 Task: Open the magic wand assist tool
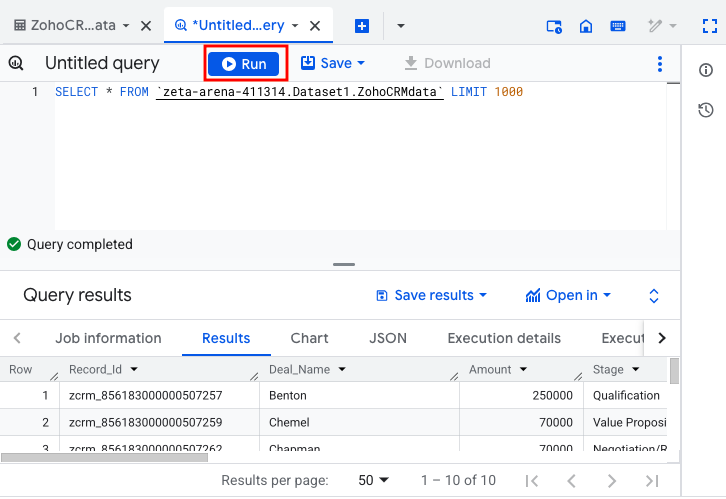[655, 25]
